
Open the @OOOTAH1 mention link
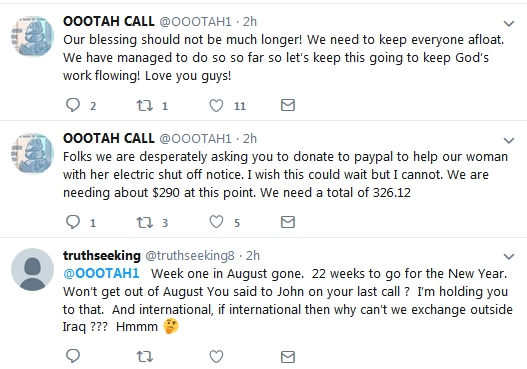(x=101, y=273)
